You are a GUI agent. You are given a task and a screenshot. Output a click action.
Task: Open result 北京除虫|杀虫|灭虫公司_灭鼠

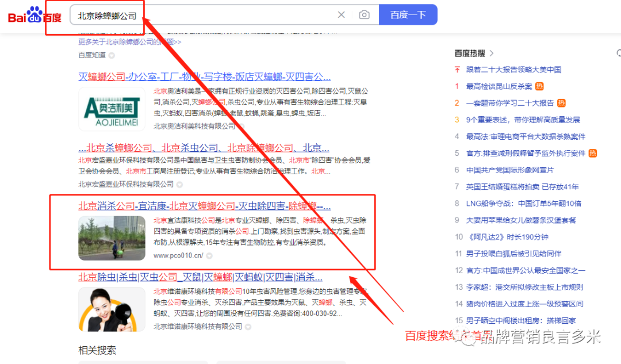[201, 277]
